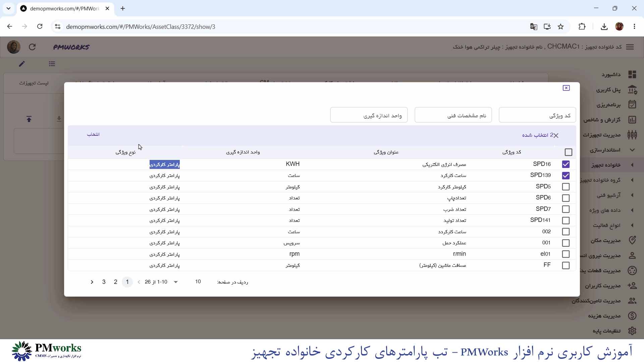The image size is (644, 362).
Task: Click the list view icon
Action: [52, 64]
